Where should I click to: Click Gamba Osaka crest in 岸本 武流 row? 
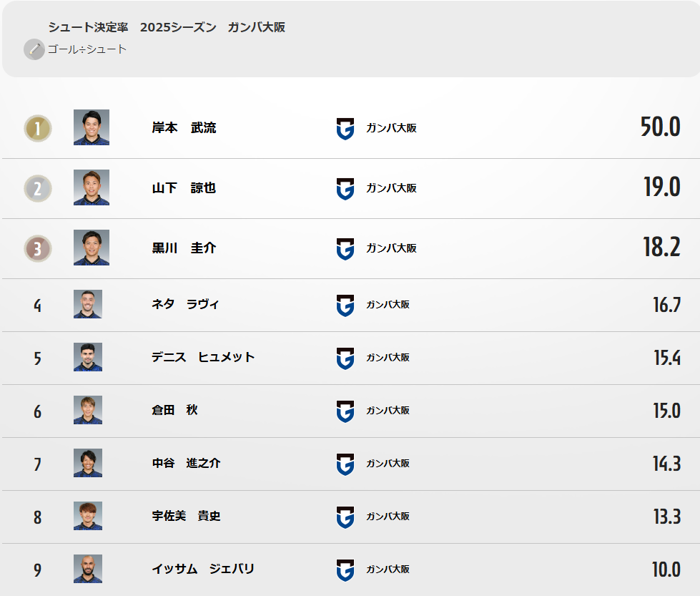pyautogui.click(x=345, y=129)
